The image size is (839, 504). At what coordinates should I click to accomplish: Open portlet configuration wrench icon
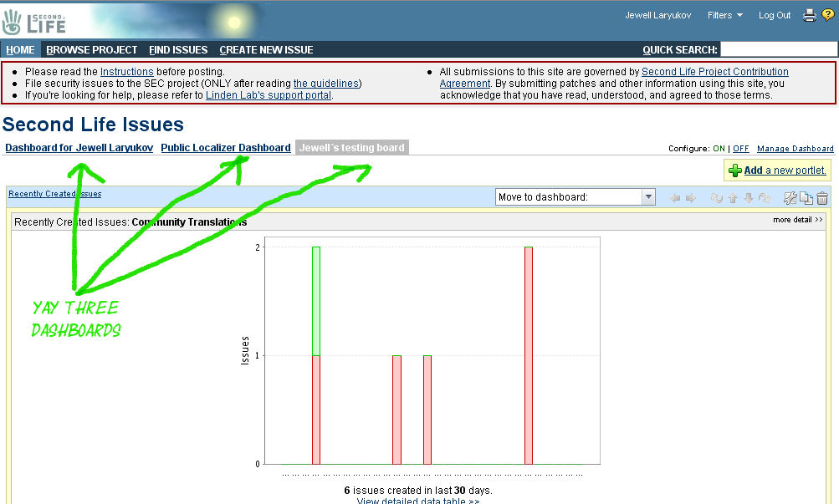[790, 198]
